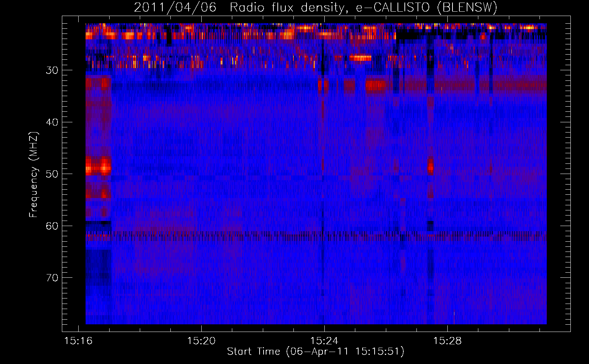Click the 70 frequency tick label
The height and width of the screenshot is (364, 589).
point(52,278)
